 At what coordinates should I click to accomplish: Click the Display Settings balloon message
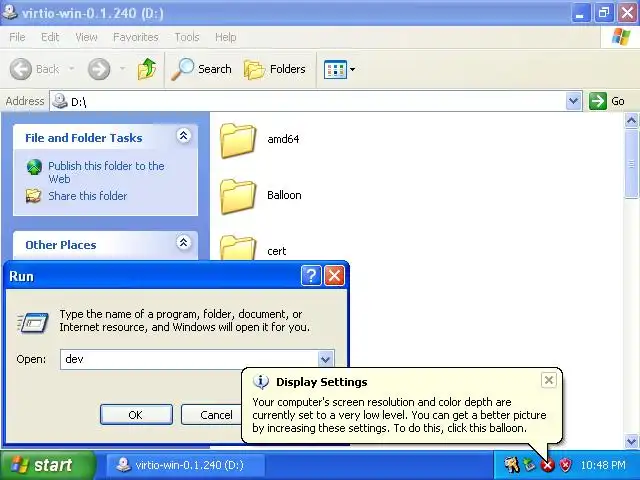point(399,415)
